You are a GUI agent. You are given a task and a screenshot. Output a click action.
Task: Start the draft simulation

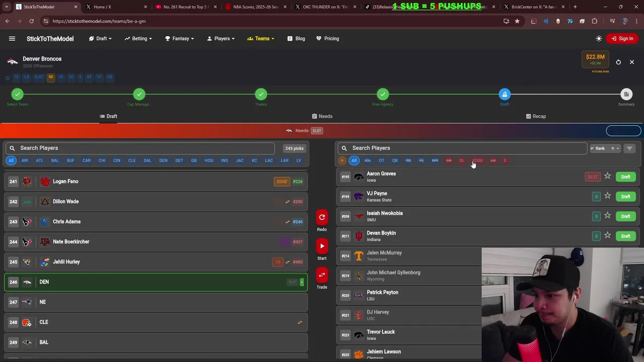pos(322,246)
